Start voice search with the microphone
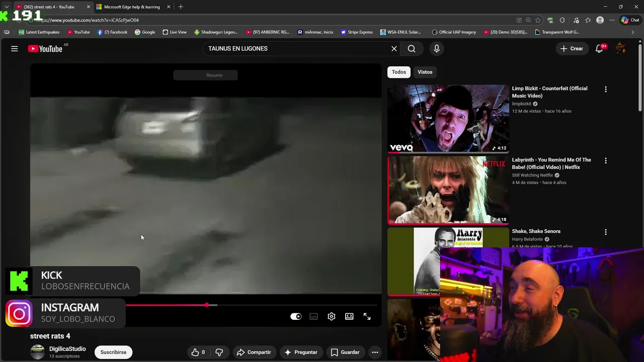Image resolution: width=644 pixels, height=362 pixels. point(437,49)
